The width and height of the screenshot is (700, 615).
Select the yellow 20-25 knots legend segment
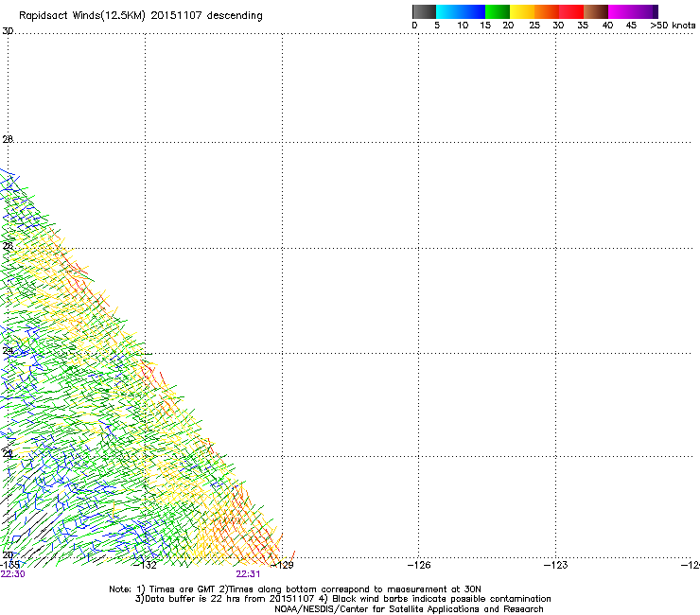(x=522, y=11)
